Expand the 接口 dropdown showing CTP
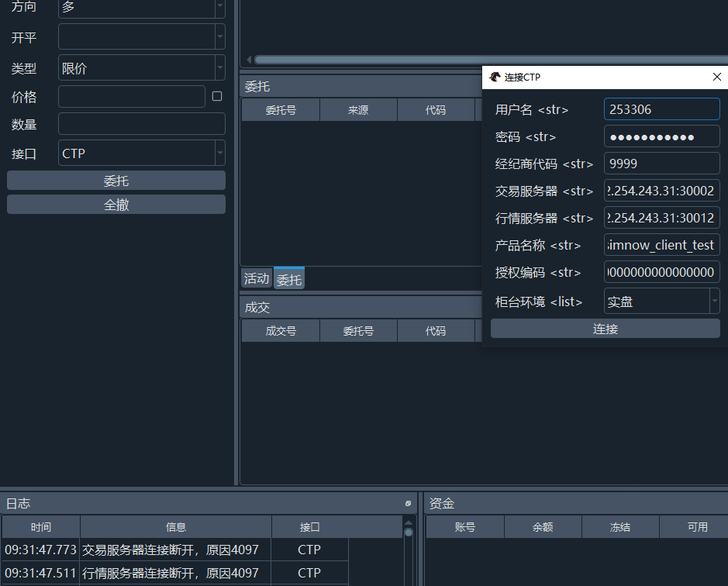The width and height of the screenshot is (728, 586). point(219,153)
